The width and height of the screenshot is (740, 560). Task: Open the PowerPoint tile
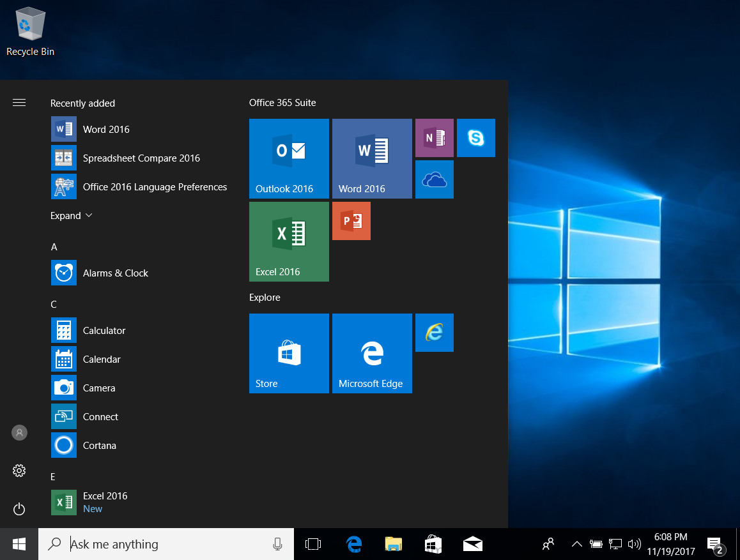tap(351, 220)
